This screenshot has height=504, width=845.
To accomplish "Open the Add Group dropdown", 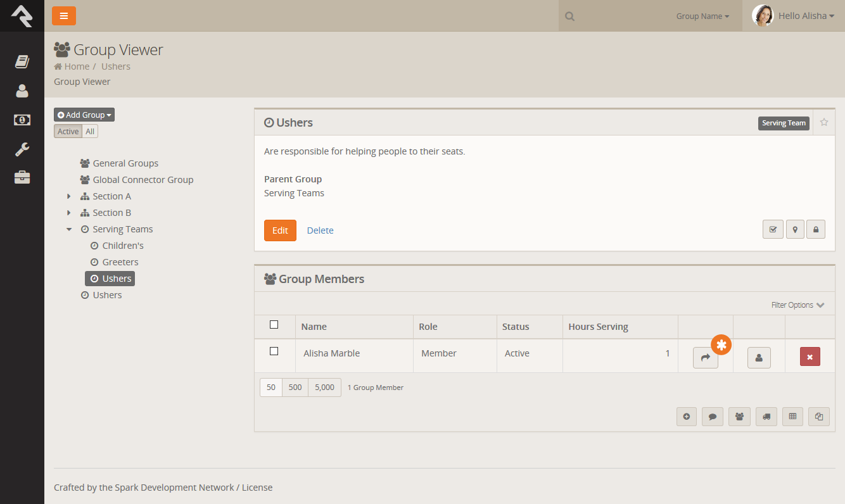I will point(84,115).
